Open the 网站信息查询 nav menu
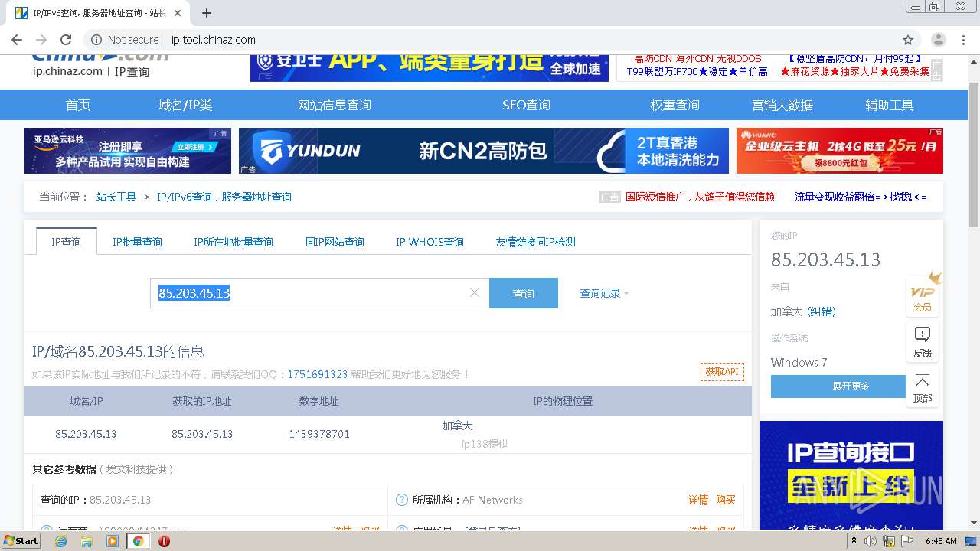 click(x=335, y=105)
